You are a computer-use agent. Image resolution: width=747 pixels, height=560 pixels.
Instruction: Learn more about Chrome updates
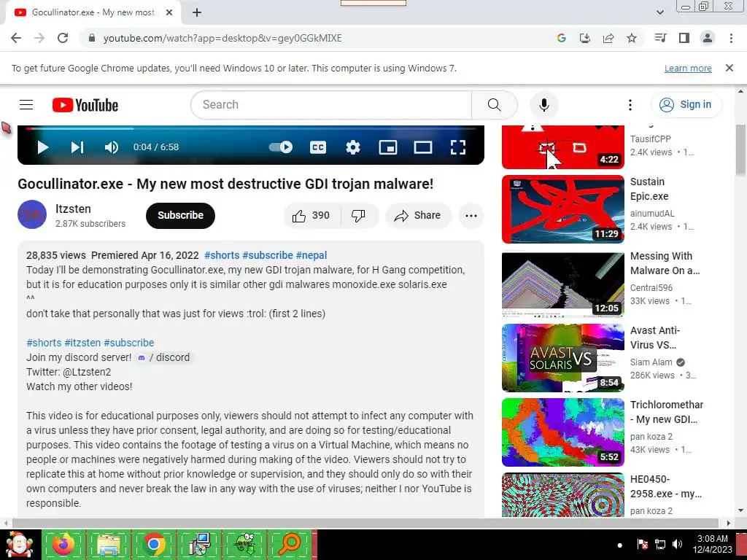(688, 68)
